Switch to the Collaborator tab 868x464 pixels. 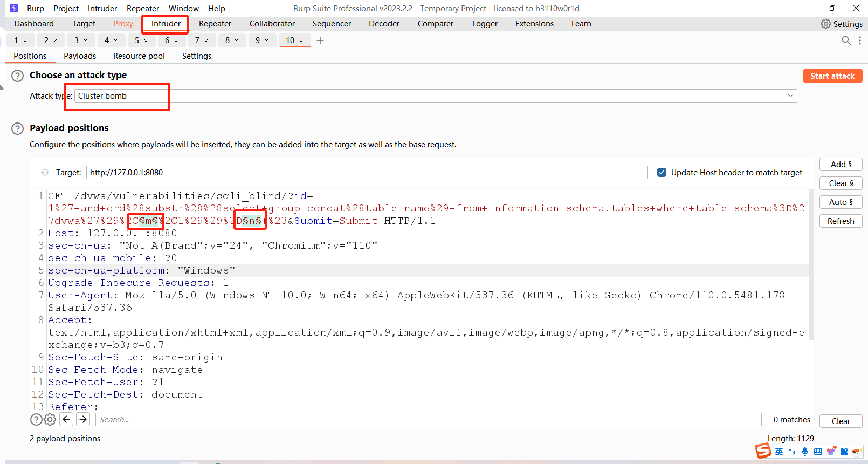point(272,24)
